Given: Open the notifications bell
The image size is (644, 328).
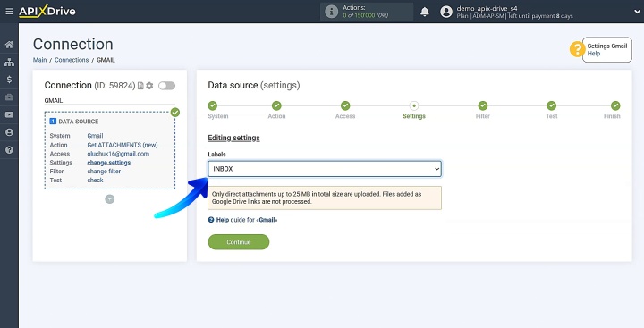Looking at the screenshot, I should (x=425, y=12).
